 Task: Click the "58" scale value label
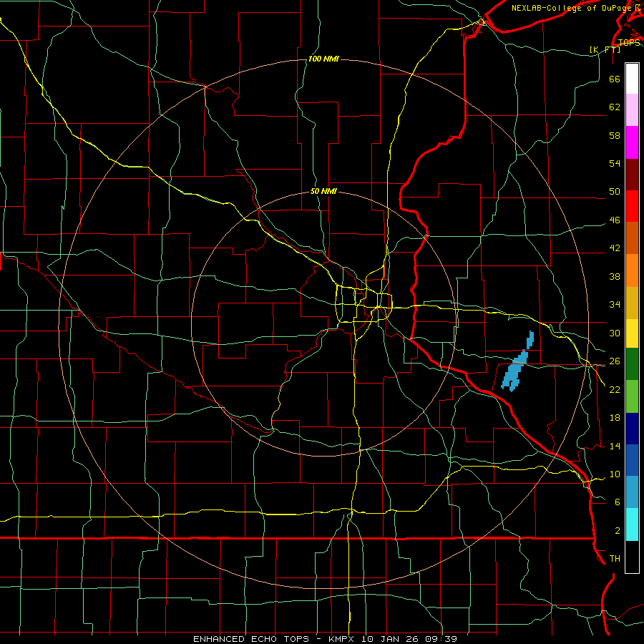615,135
